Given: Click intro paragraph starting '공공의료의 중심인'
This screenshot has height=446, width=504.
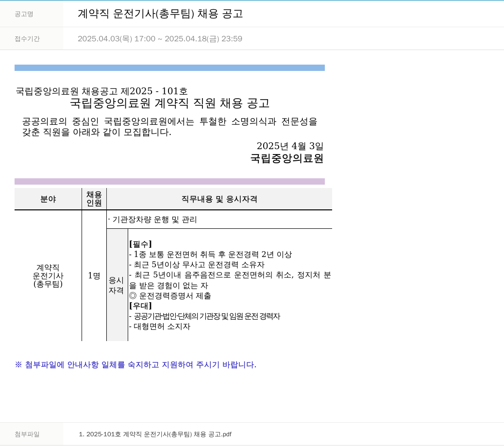Looking at the screenshot, I should tap(169, 127).
